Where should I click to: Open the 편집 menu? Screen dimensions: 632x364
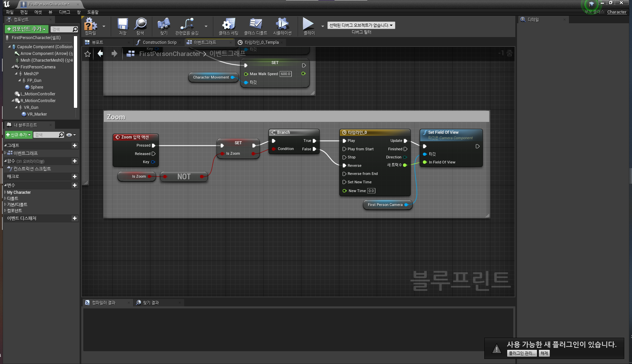pyautogui.click(x=24, y=12)
